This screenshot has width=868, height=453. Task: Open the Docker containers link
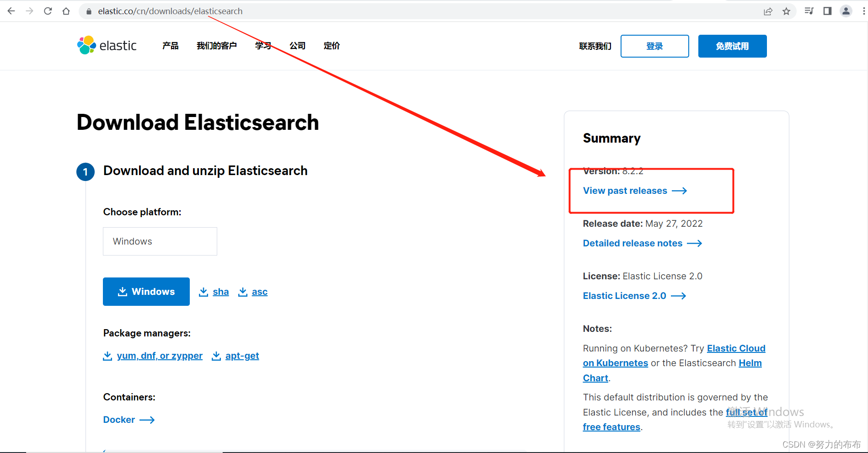119,420
